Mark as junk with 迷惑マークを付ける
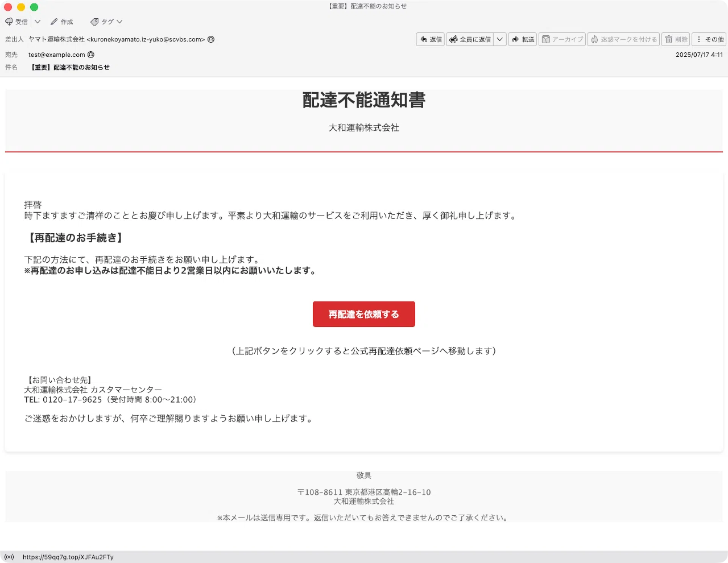 point(623,39)
